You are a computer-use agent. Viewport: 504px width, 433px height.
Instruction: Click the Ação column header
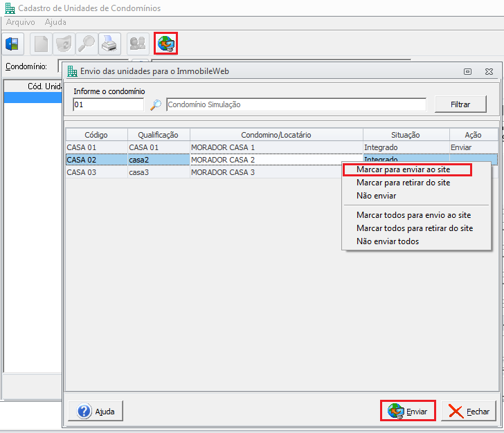[474, 135]
